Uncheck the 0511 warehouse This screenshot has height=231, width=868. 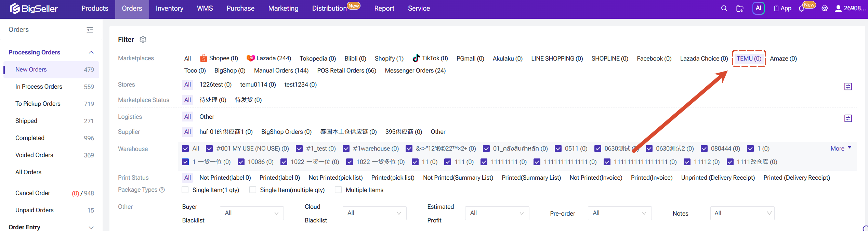pyautogui.click(x=558, y=149)
